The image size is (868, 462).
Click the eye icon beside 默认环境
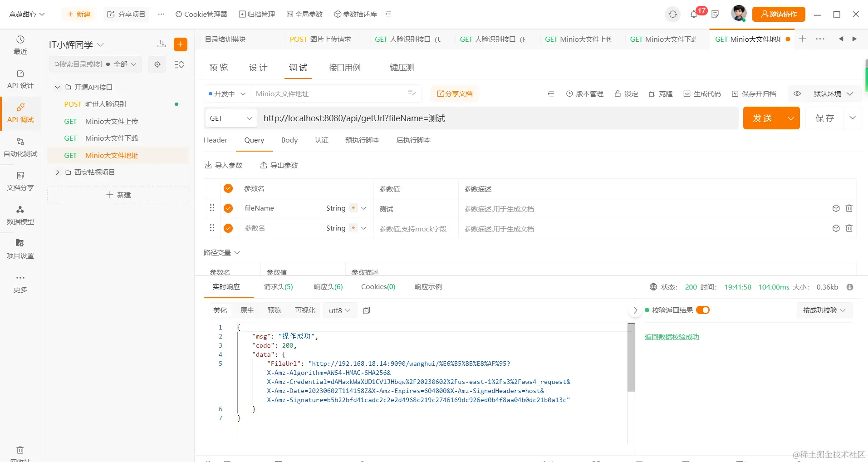797,93
